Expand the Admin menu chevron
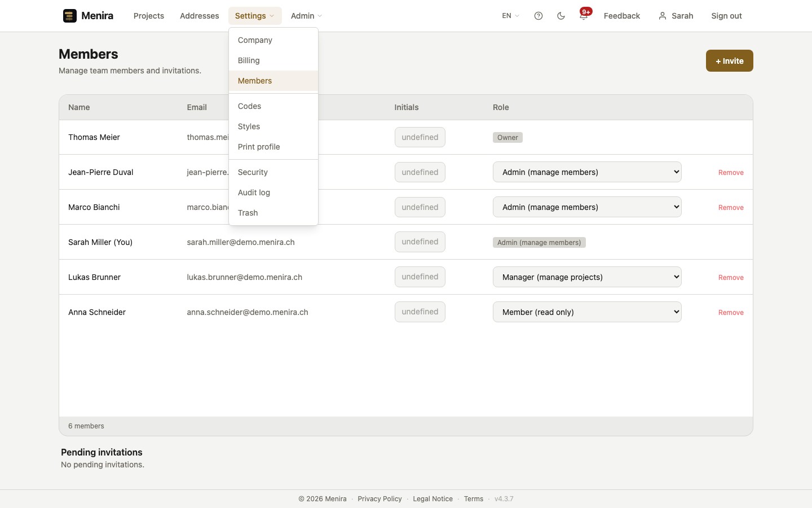This screenshot has width=812, height=508. pos(320,16)
